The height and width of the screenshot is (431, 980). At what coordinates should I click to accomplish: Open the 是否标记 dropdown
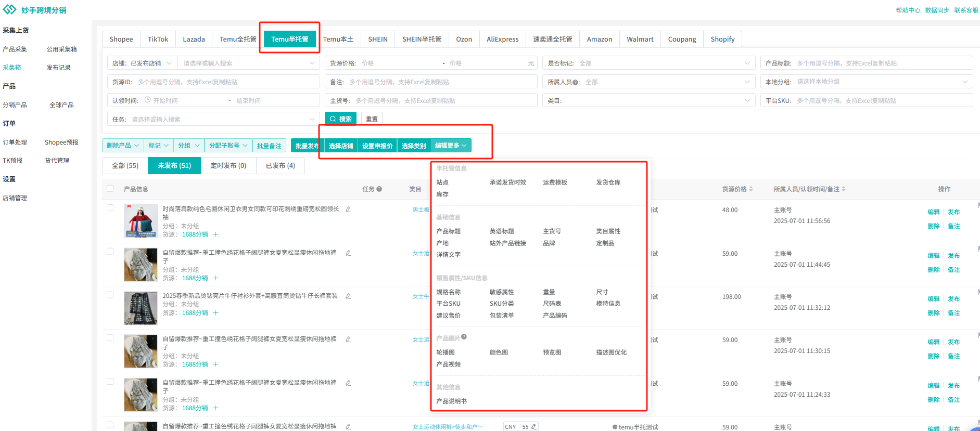tap(648, 63)
